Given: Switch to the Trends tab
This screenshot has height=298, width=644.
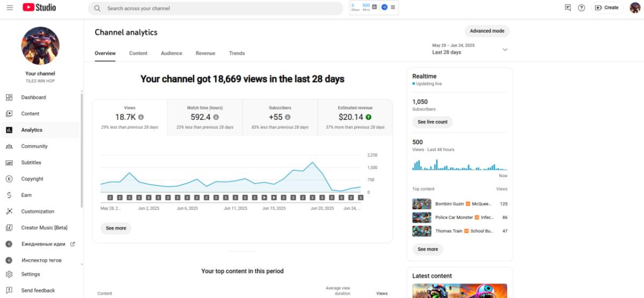Looking at the screenshot, I should click(x=237, y=53).
